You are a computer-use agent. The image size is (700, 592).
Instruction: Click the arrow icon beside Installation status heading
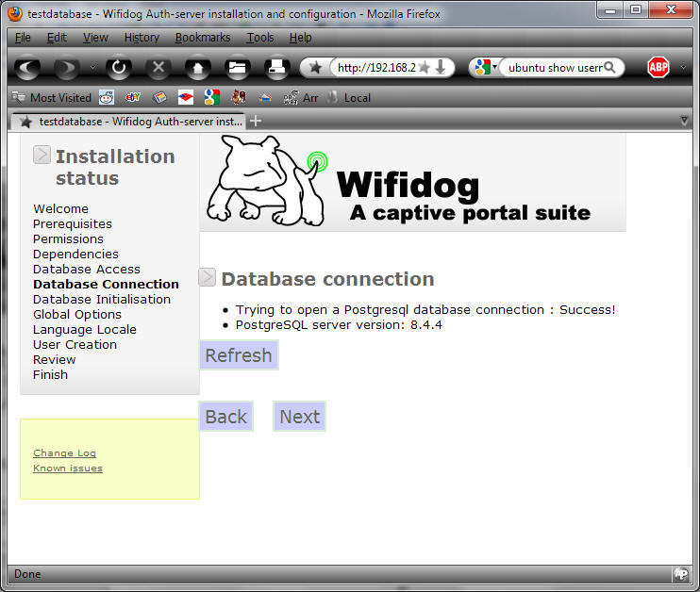pyautogui.click(x=42, y=155)
